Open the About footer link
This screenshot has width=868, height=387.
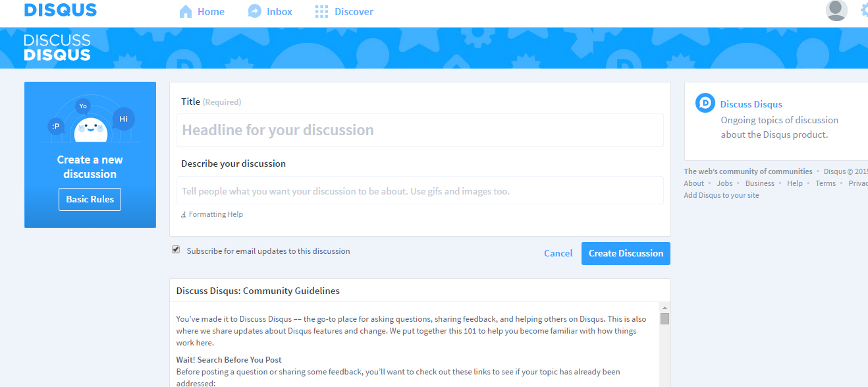tap(693, 183)
